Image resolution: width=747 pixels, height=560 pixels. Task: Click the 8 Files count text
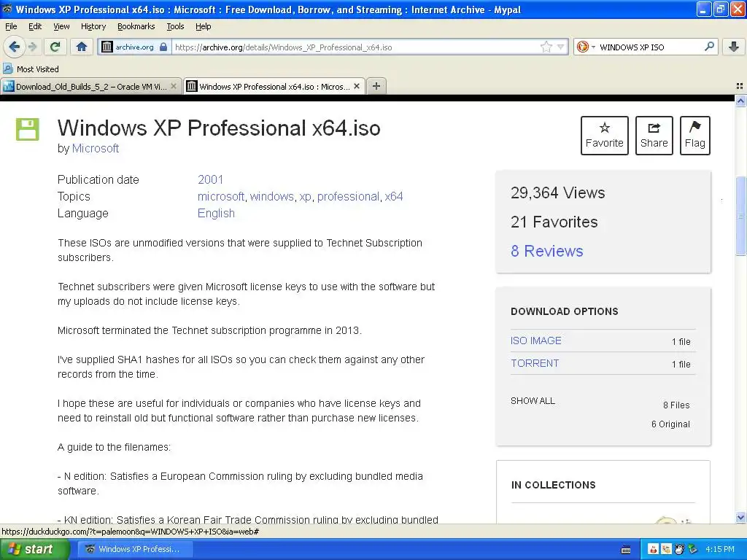point(676,405)
